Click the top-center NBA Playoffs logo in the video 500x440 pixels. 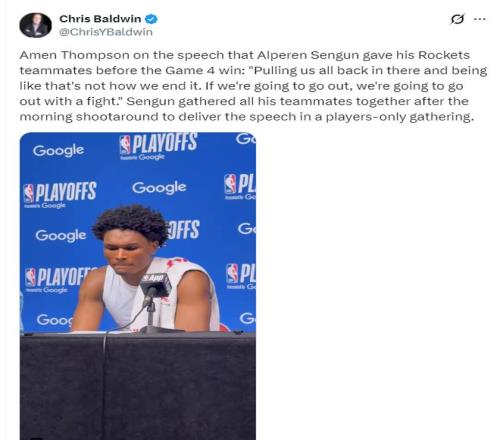(158, 147)
